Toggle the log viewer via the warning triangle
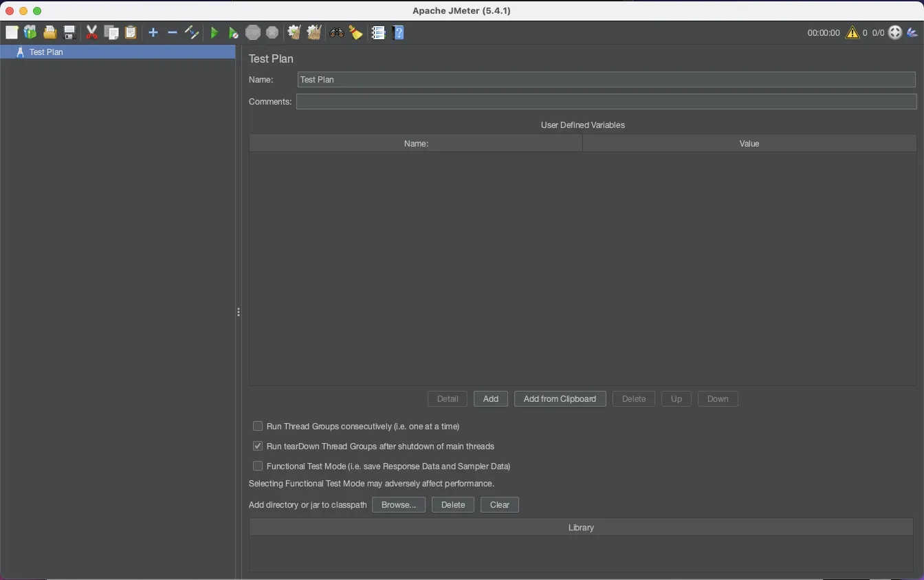 pos(852,32)
